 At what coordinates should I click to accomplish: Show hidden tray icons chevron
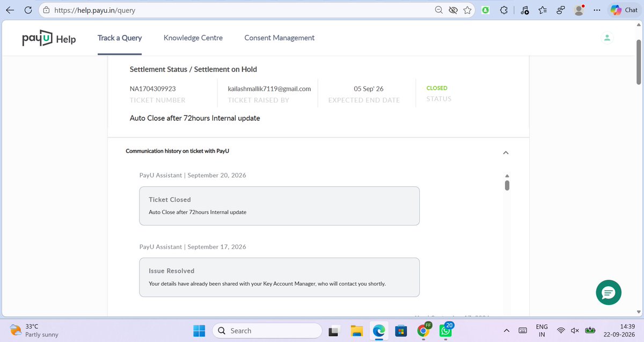tap(507, 330)
